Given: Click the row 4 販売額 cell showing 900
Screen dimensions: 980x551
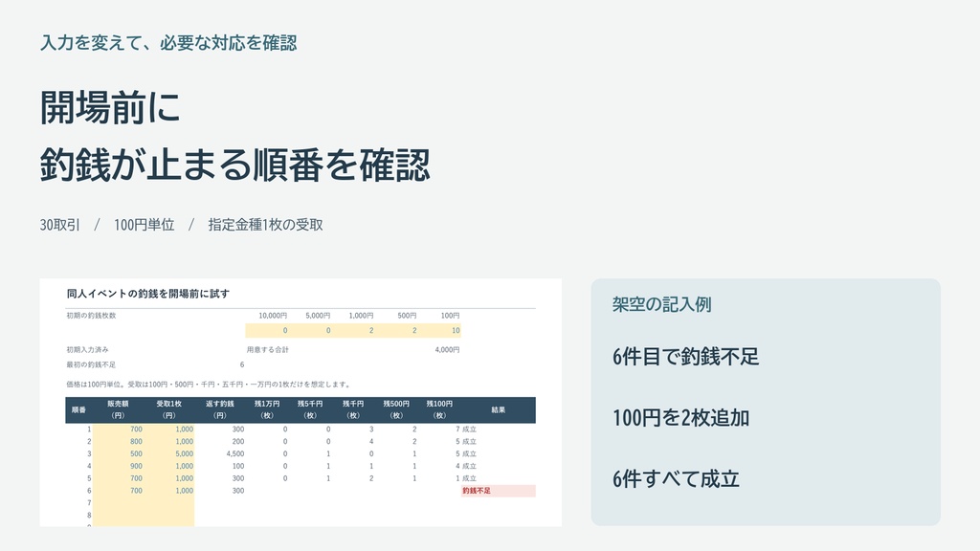Looking at the screenshot, I should tap(118, 466).
